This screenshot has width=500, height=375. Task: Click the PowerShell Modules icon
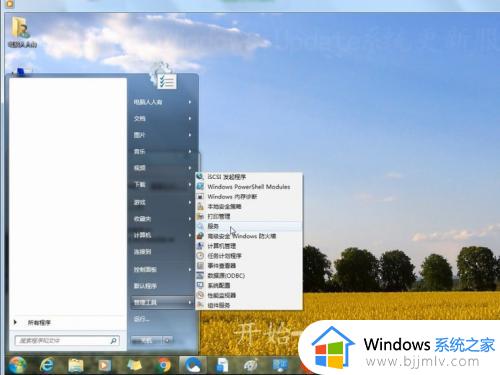pos(200,187)
